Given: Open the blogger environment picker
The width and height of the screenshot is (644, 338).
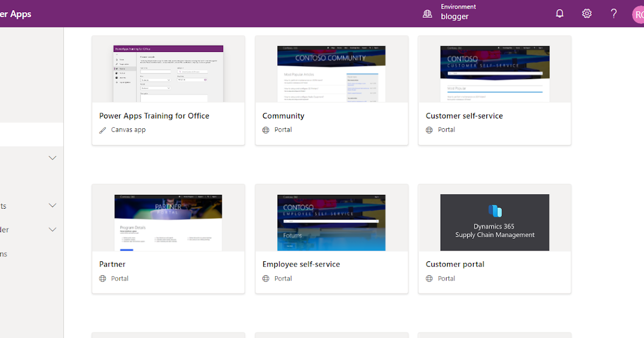Looking at the screenshot, I should click(x=455, y=16).
